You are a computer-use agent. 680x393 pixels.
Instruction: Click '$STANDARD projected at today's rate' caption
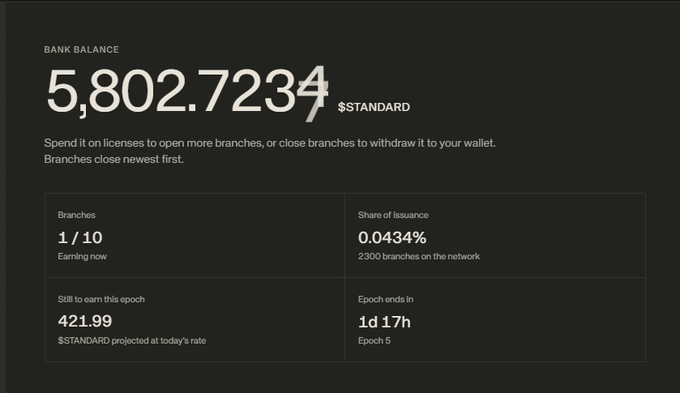click(132, 341)
